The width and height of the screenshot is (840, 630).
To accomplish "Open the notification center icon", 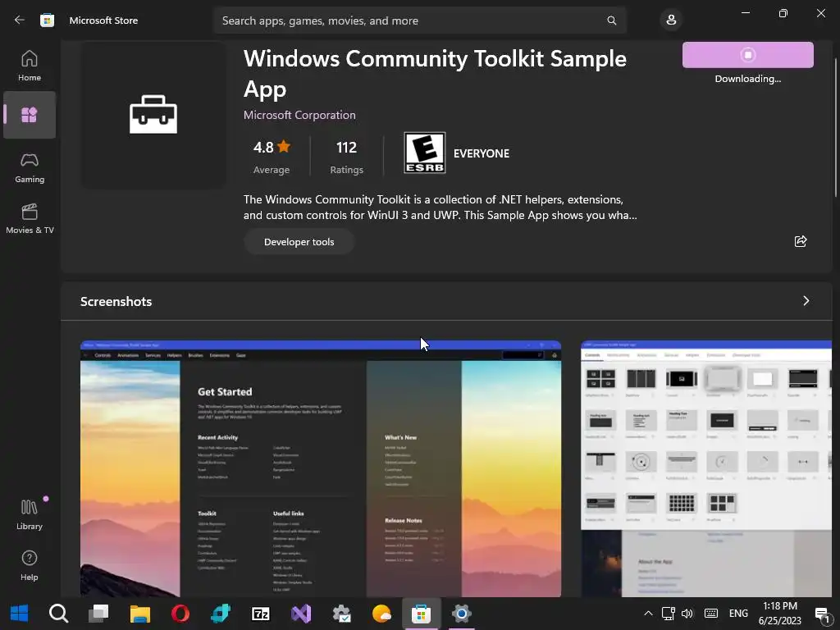I will (x=822, y=614).
